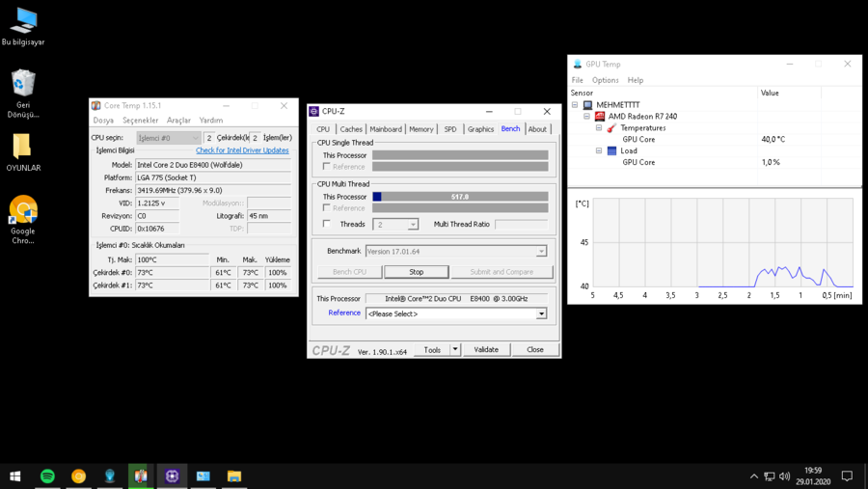Viewport: 868px width, 489px height.
Task: Switch to the Graphics tab in CPU-Z
Action: pos(480,129)
